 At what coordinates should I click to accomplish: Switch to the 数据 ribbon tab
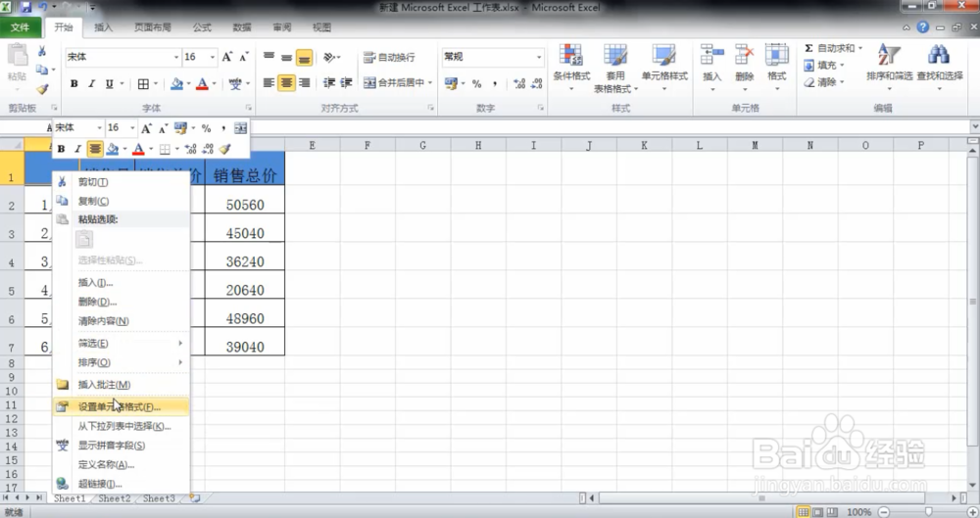pos(242,27)
